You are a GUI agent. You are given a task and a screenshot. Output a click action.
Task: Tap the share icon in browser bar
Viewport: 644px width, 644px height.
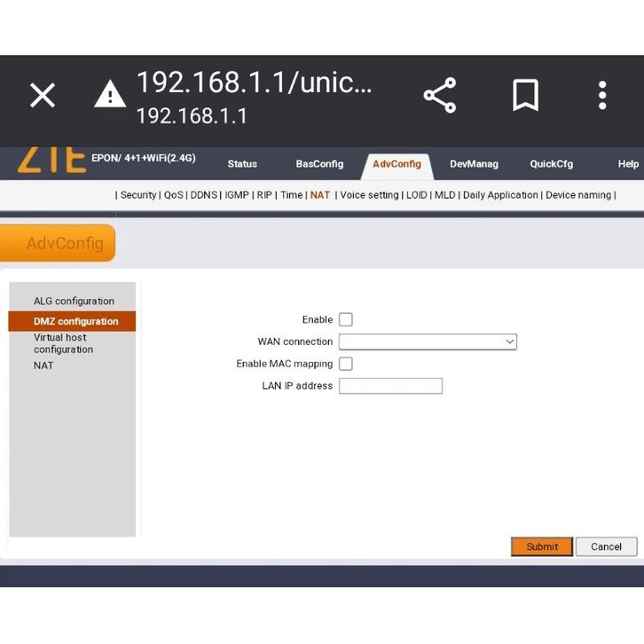tap(439, 96)
